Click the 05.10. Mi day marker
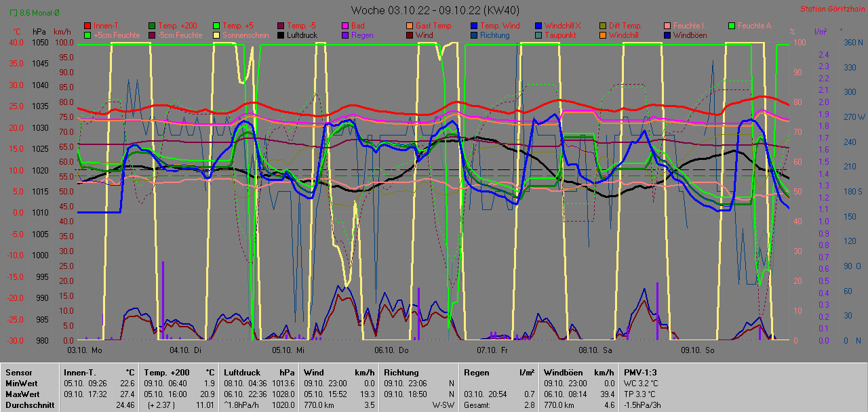 (x=288, y=350)
